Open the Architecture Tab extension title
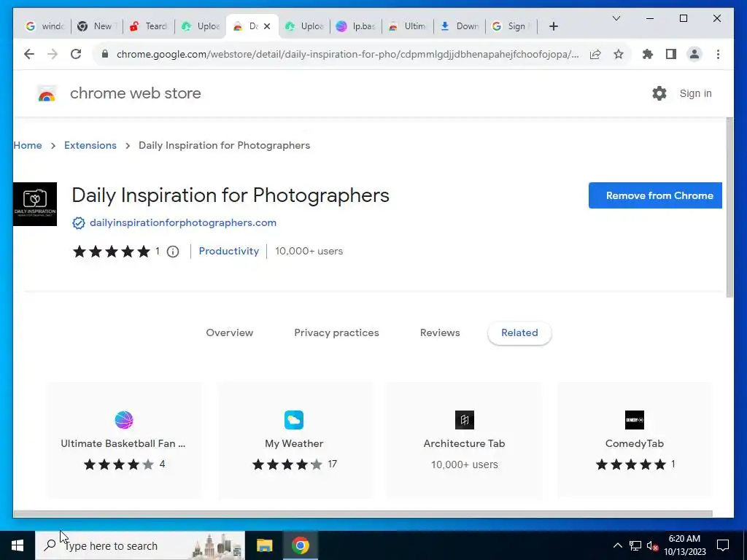The height and width of the screenshot is (560, 747). 464,444
